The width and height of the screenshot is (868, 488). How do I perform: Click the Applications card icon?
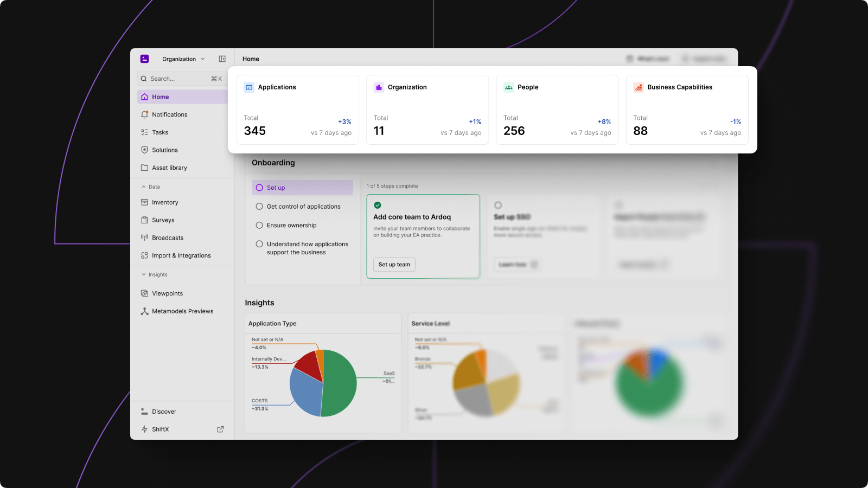[x=249, y=87]
